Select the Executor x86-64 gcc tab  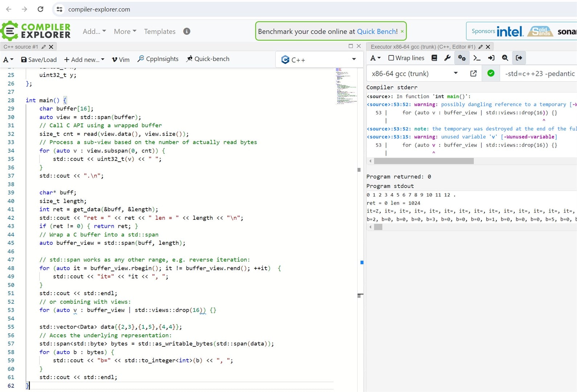pyautogui.click(x=423, y=47)
